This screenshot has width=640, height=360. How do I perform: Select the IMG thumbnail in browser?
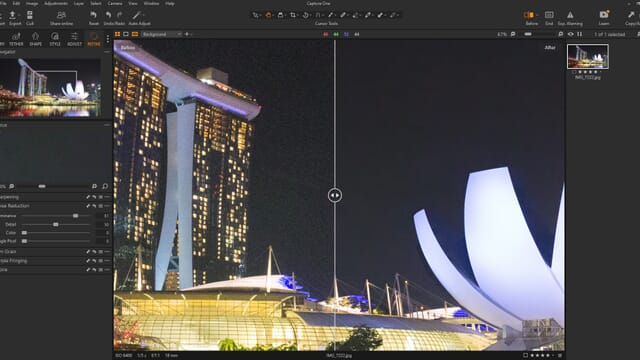point(588,56)
